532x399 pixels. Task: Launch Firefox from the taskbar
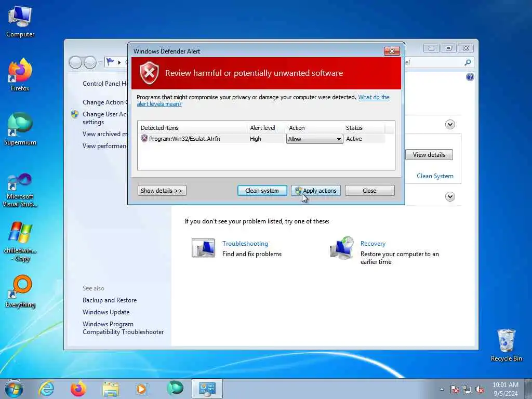click(78, 389)
